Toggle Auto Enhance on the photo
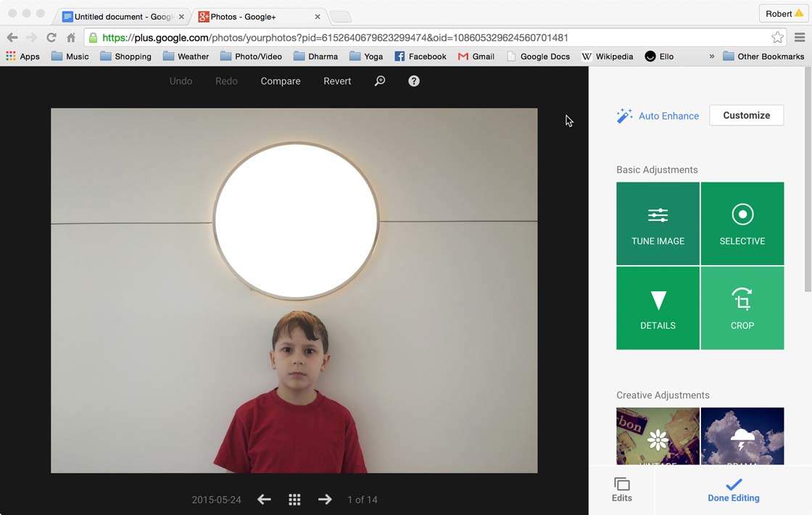This screenshot has width=812, height=515. (668, 115)
